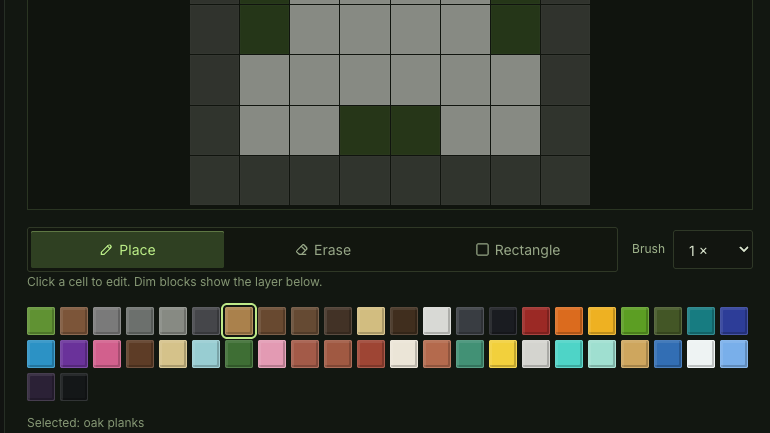Screen dimensions: 770x433
Task: Open the Brush size dropdown
Action: [713, 250]
